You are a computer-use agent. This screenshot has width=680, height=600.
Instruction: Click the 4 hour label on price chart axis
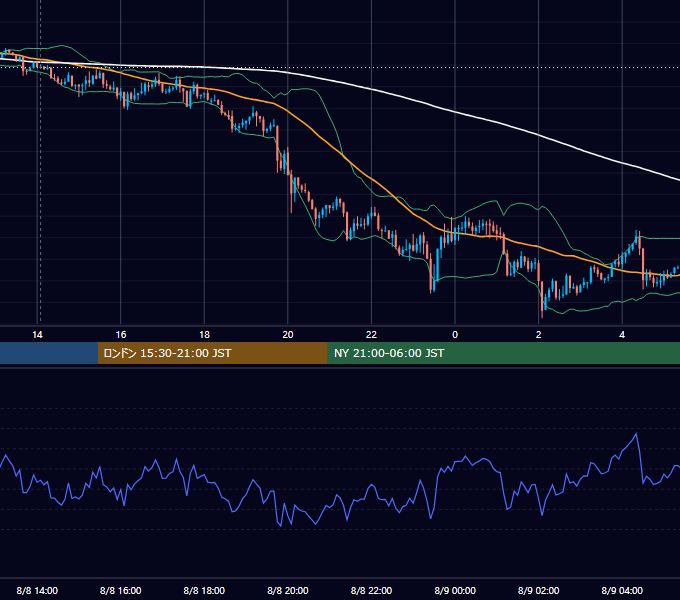(x=622, y=335)
